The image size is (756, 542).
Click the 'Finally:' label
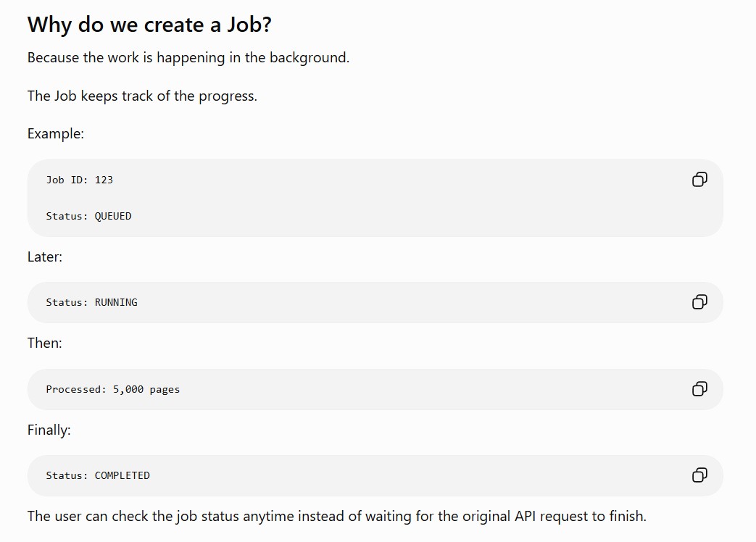click(x=49, y=430)
